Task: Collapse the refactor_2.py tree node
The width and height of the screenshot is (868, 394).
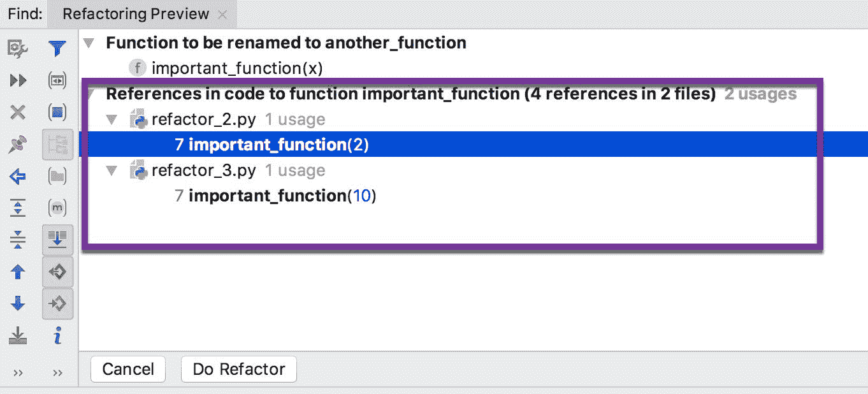Action: [113, 119]
